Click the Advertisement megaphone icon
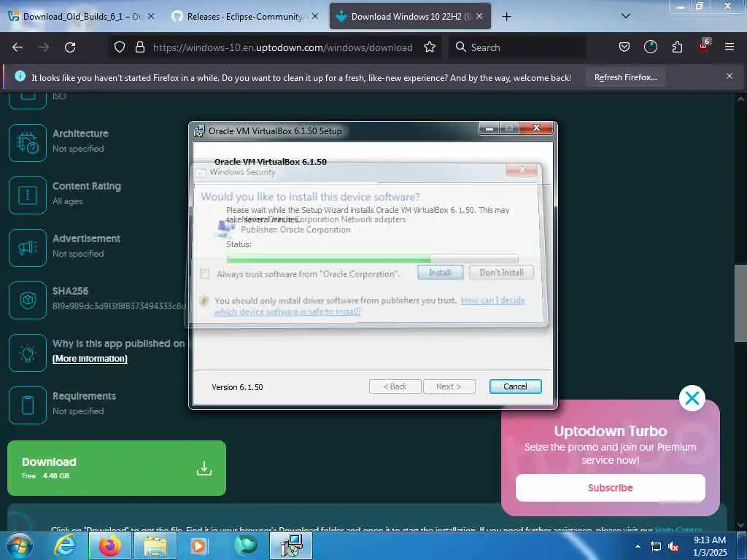 [28, 248]
